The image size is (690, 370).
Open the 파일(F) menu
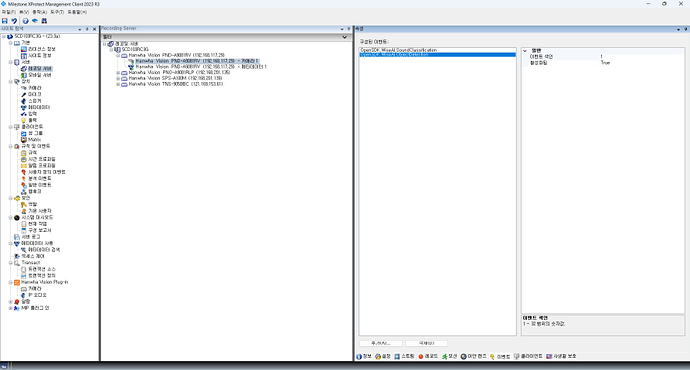8,12
